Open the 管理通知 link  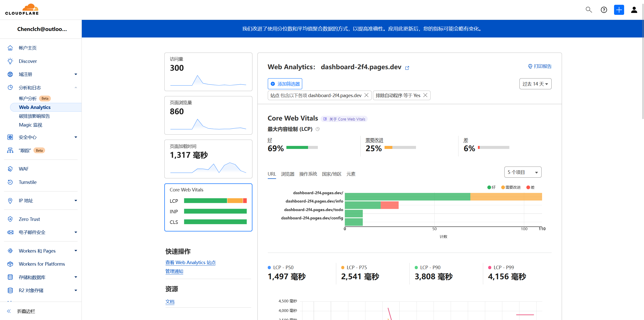(x=174, y=271)
